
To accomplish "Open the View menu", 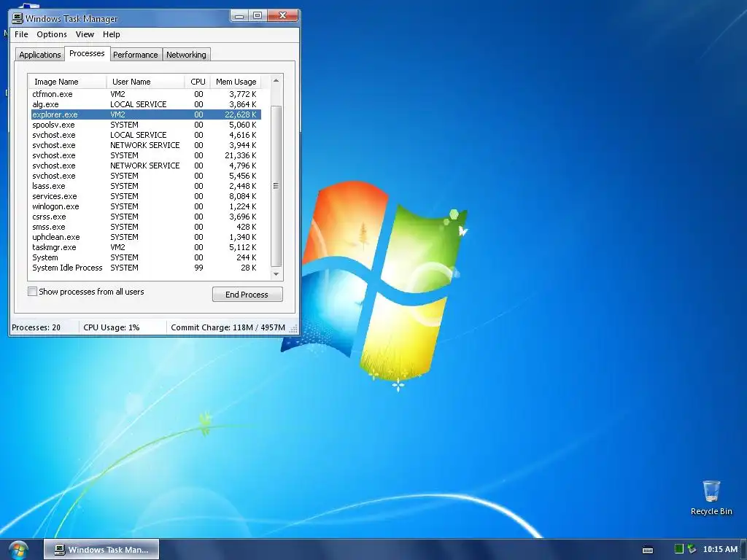I will coord(85,34).
